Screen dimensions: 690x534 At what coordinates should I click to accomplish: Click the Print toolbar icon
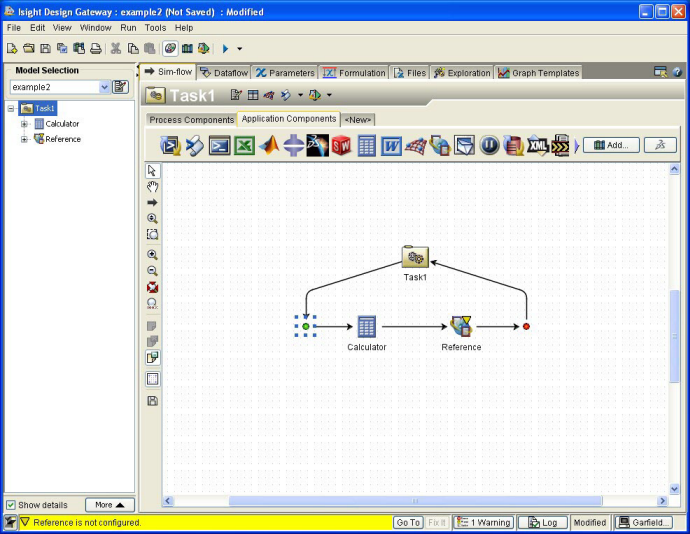[x=95, y=48]
